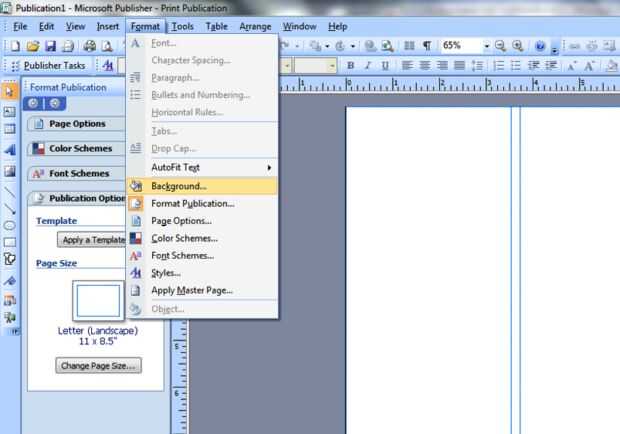Open the File menu
Image resolution: width=620 pixels, height=434 pixels.
pos(20,26)
